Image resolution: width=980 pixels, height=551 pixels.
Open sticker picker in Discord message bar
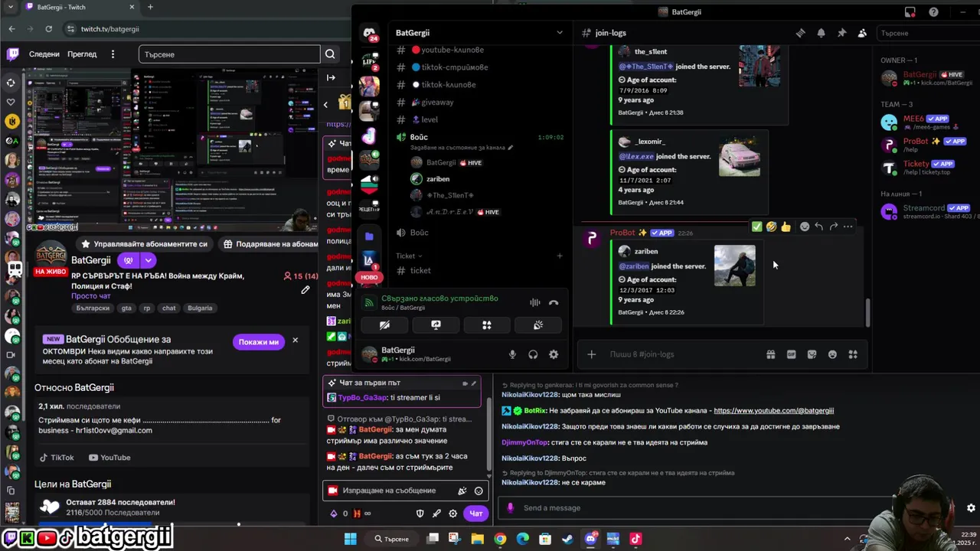[x=812, y=354]
